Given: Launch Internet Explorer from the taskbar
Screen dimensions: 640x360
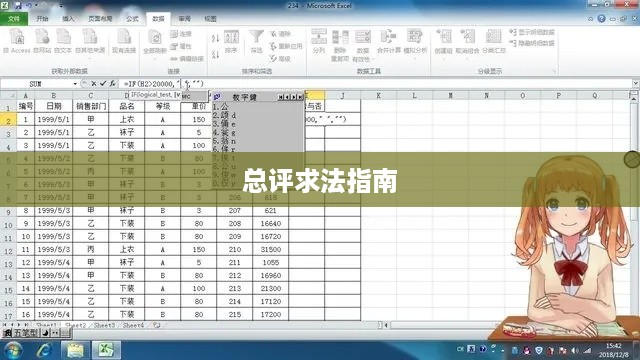Looking at the screenshot, I should coord(44,350).
